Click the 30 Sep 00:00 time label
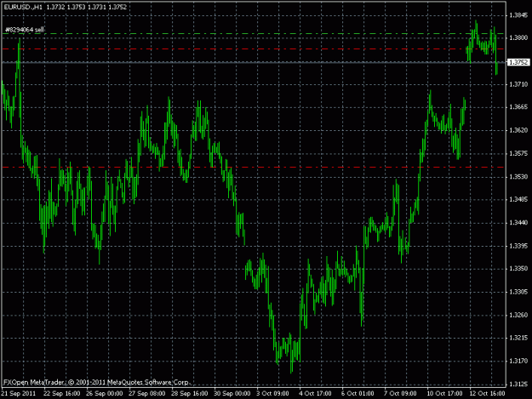The width and height of the screenshot is (532, 399). tap(232, 394)
